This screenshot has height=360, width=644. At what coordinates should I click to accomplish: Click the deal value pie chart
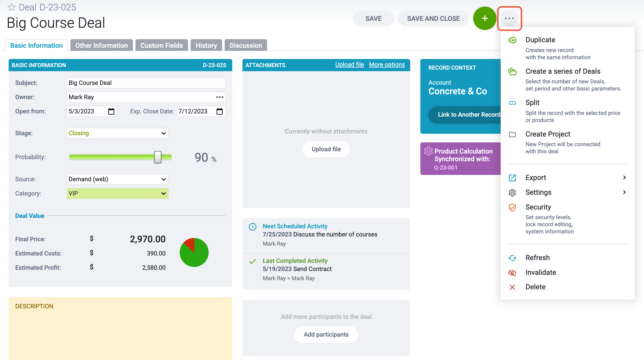point(194,252)
